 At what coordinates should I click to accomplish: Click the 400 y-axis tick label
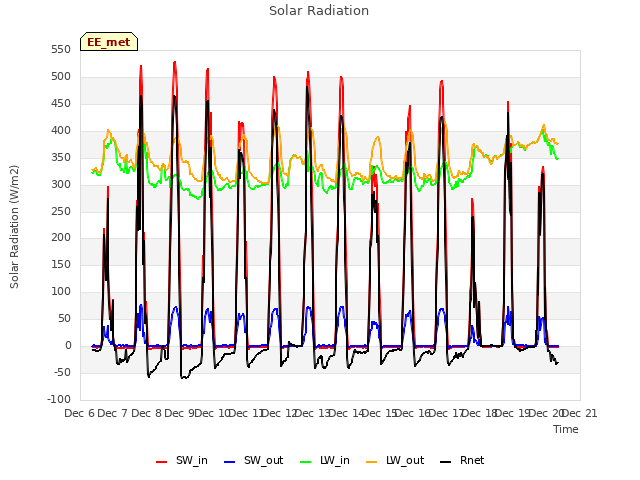(x=61, y=131)
